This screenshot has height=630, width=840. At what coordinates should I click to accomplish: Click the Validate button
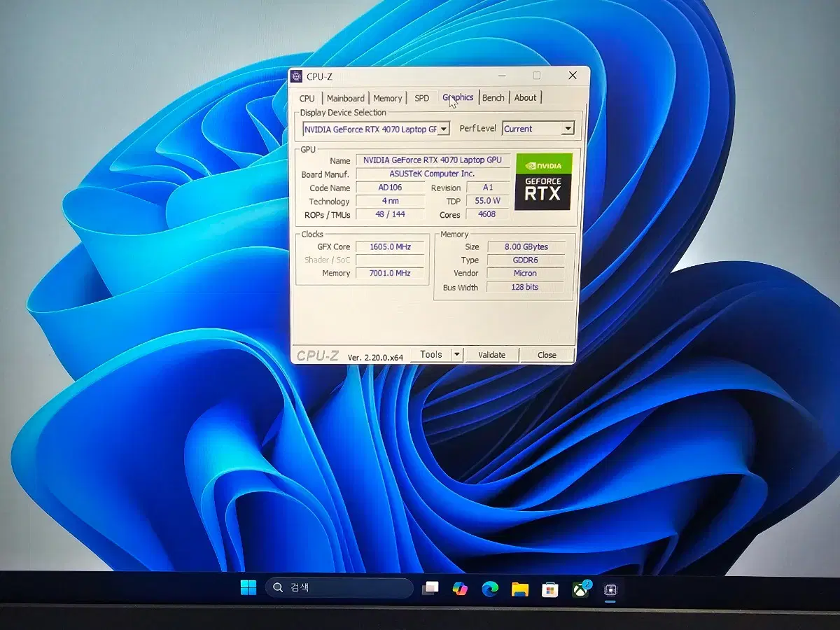[x=491, y=355]
